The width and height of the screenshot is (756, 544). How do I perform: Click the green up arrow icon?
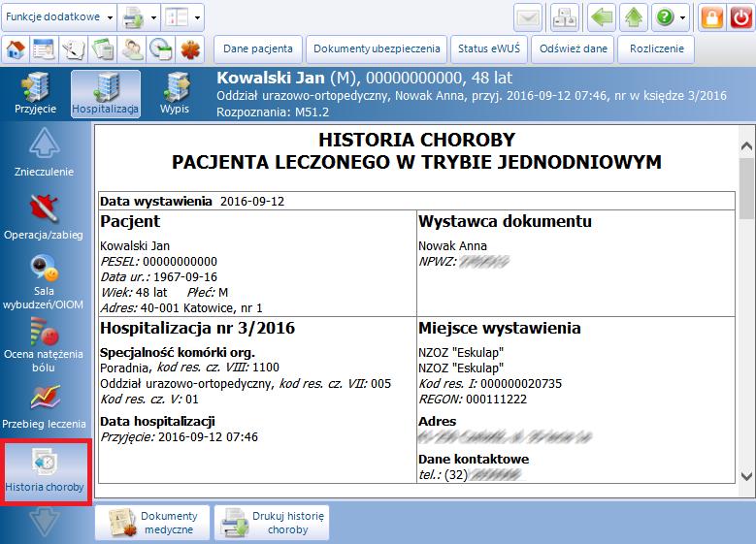[634, 17]
